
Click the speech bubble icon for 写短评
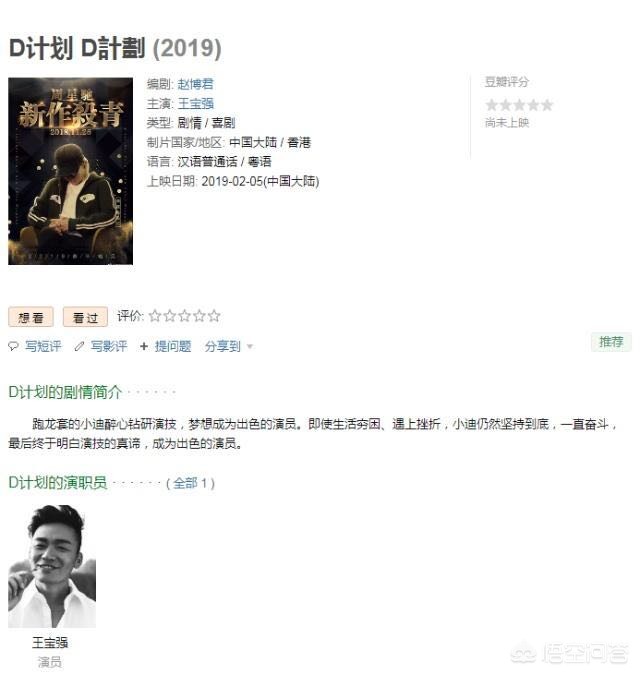point(14,346)
